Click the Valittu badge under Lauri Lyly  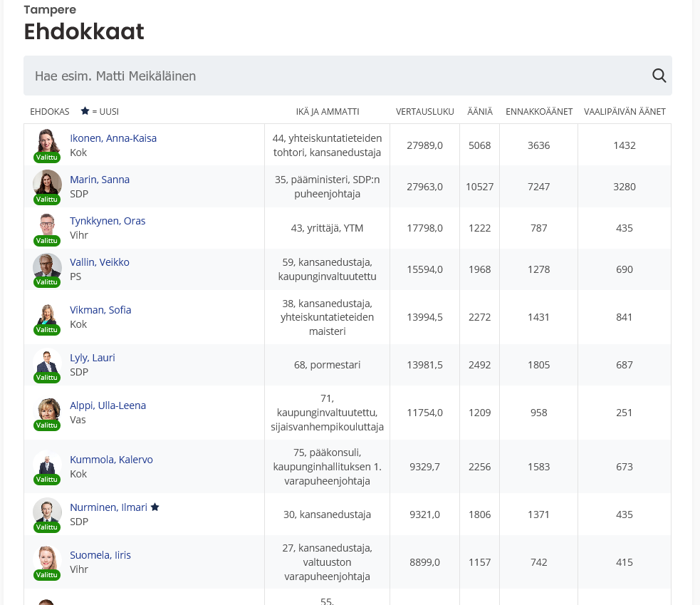[47, 378]
